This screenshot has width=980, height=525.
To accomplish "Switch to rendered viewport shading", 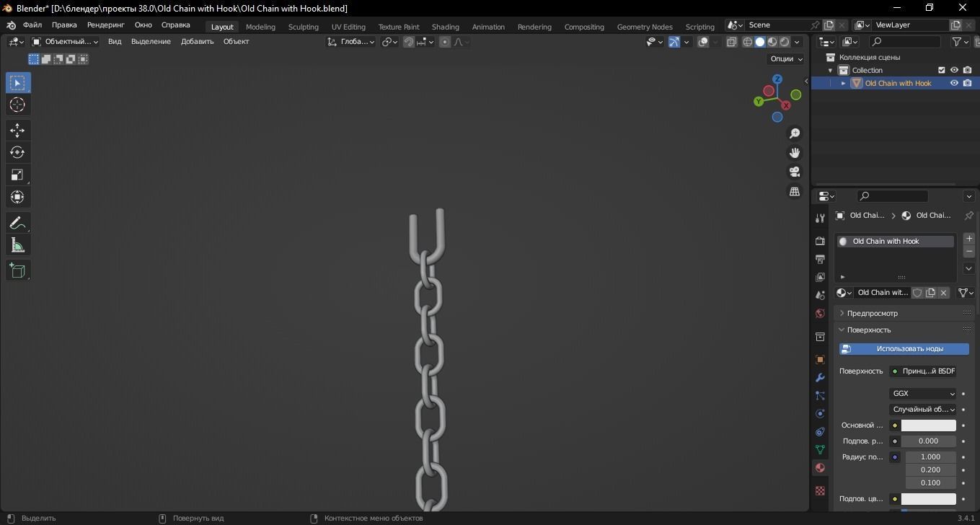I will tap(785, 42).
